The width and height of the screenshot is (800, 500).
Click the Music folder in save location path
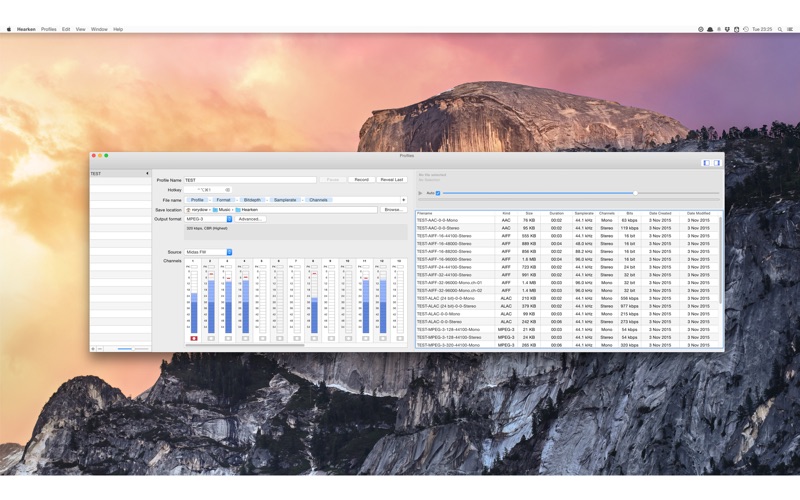221,210
